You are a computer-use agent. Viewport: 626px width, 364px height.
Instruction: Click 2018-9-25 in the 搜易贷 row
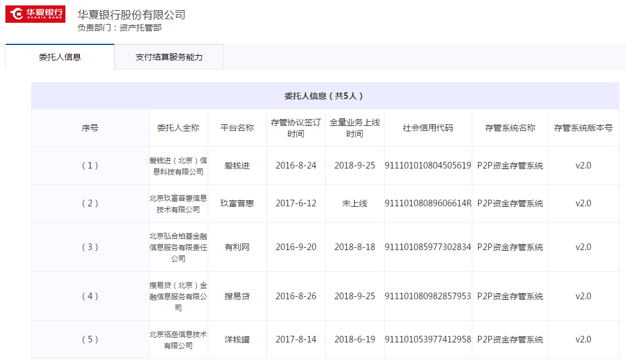coord(355,296)
